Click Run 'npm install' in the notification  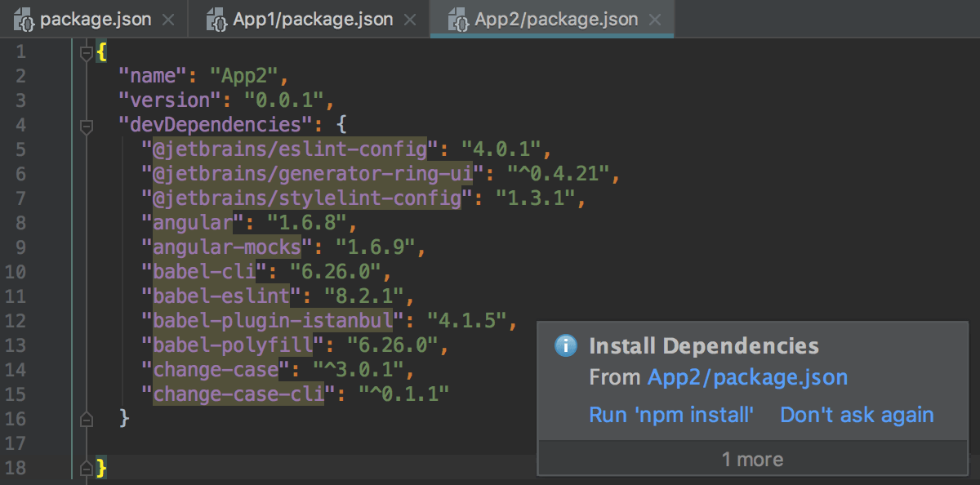[671, 415]
